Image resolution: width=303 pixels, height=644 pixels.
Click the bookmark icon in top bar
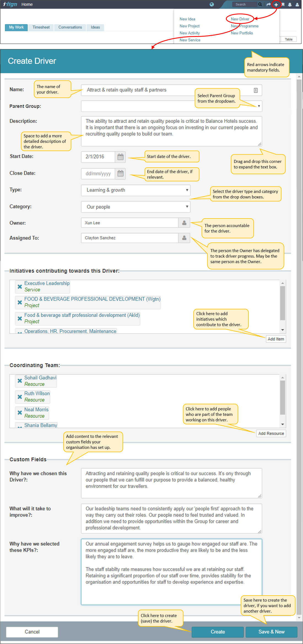[x=283, y=4]
